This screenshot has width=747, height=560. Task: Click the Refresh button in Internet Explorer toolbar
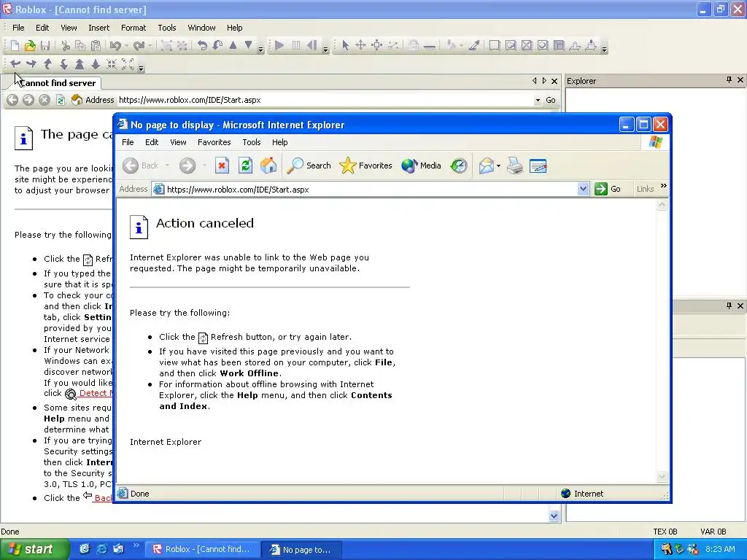(x=245, y=166)
